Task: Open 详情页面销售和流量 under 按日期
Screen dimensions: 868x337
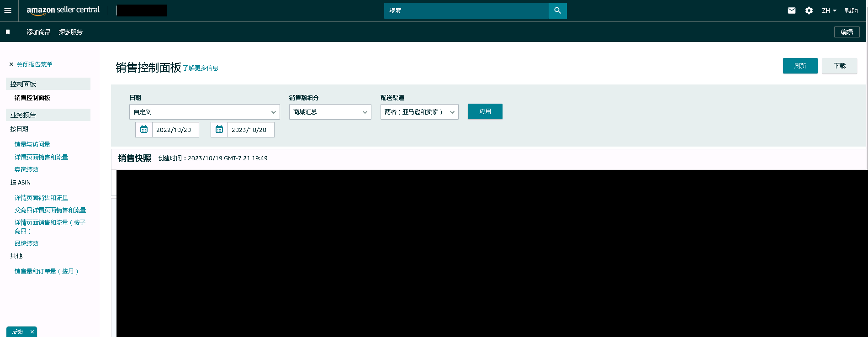Action: (x=41, y=157)
